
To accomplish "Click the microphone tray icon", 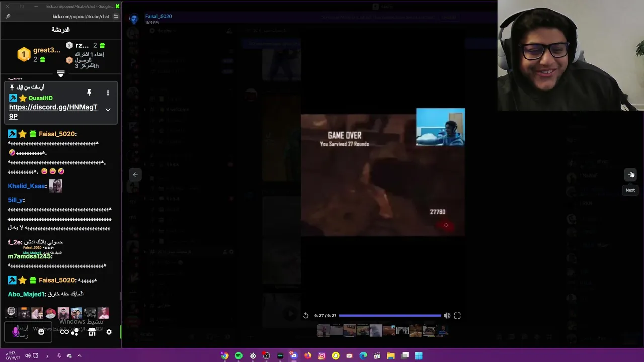I will tap(59, 356).
